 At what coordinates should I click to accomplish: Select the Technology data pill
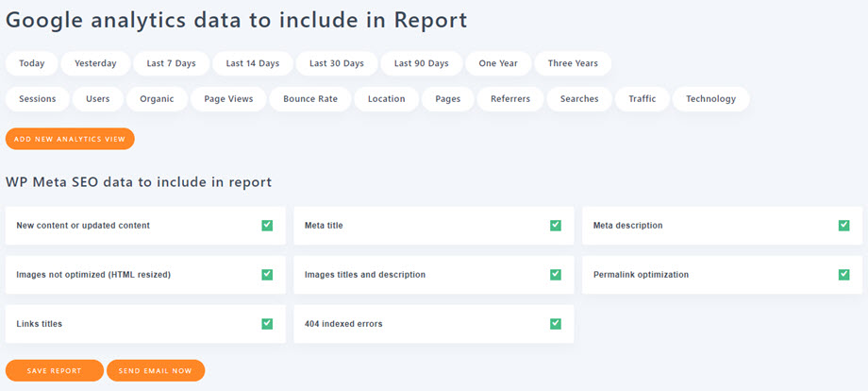coord(711,99)
